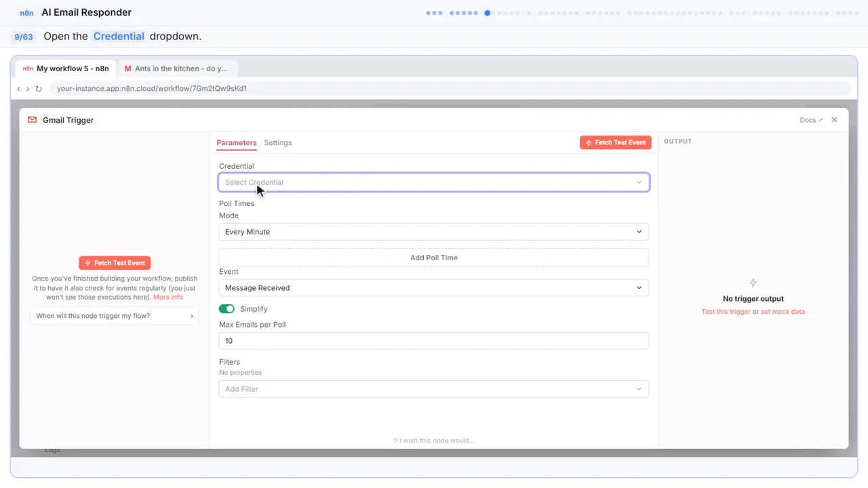Click Fetch Test Event in left panel
This screenshot has width=868, height=488.
pos(115,263)
